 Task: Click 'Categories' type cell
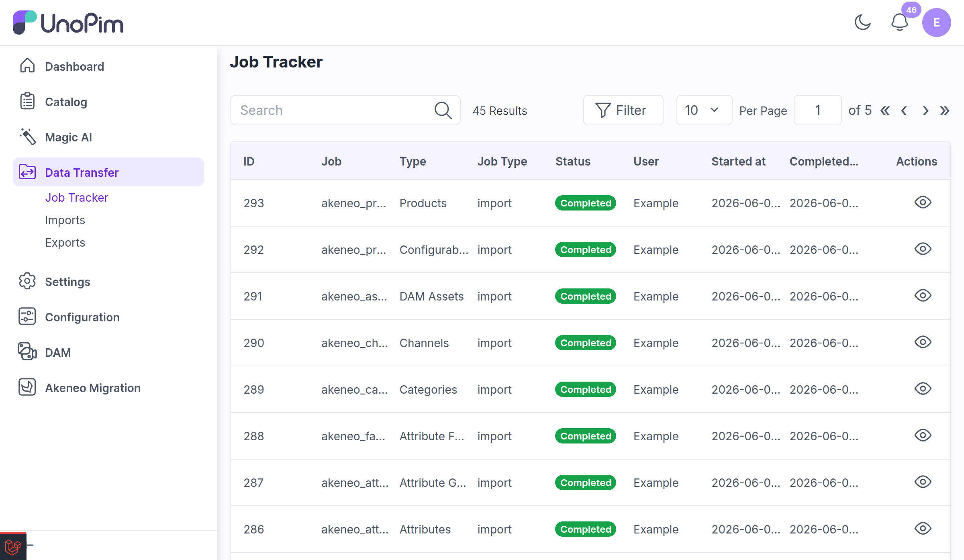[x=428, y=390]
